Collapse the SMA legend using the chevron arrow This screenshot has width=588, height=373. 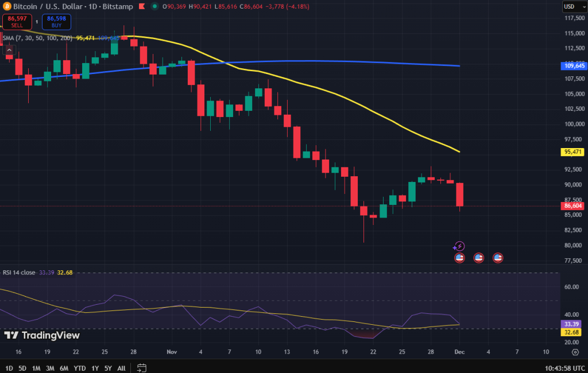tap(9, 50)
